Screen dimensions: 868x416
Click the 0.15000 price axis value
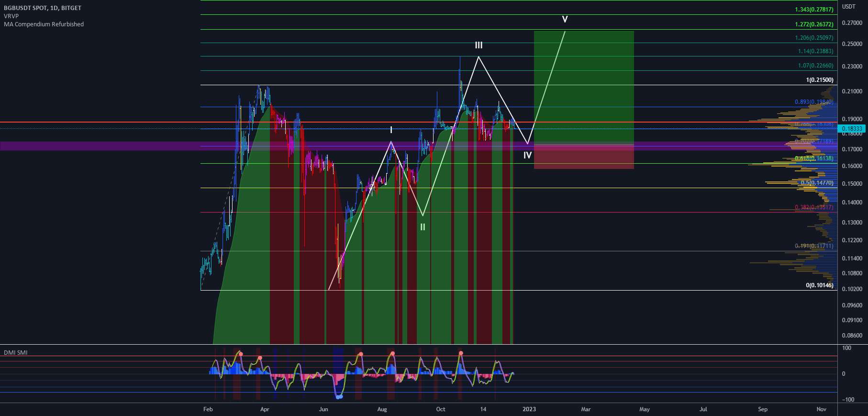(x=852, y=184)
